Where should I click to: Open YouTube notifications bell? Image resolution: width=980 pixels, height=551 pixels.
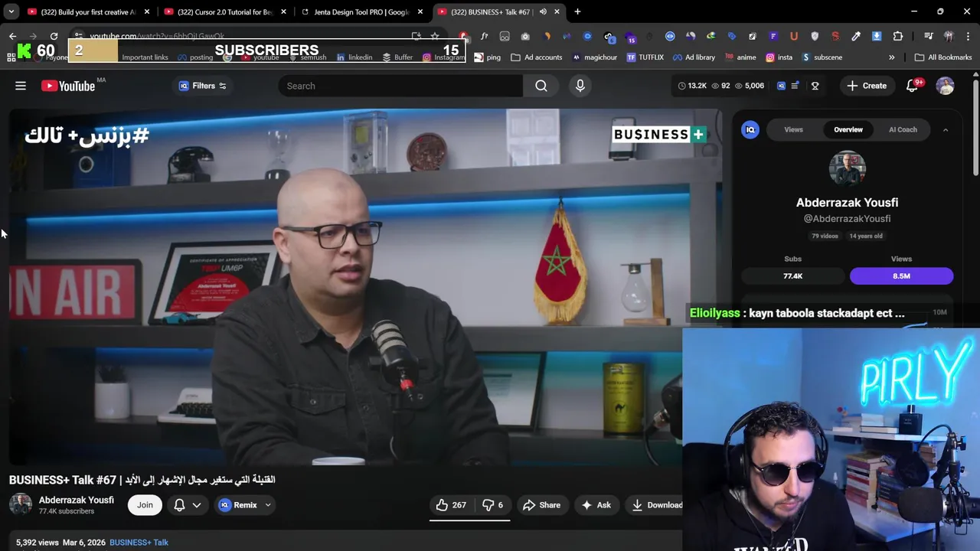click(912, 86)
